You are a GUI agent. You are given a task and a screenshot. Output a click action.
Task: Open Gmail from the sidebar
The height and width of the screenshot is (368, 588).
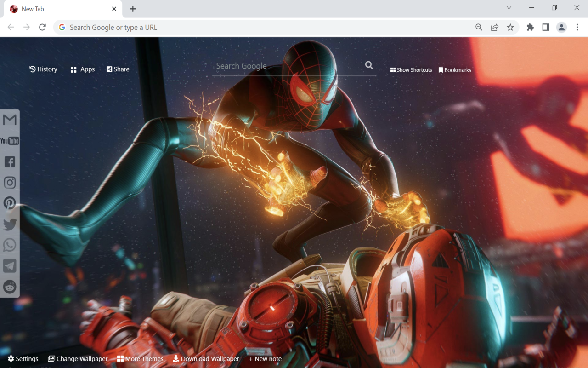tap(10, 120)
